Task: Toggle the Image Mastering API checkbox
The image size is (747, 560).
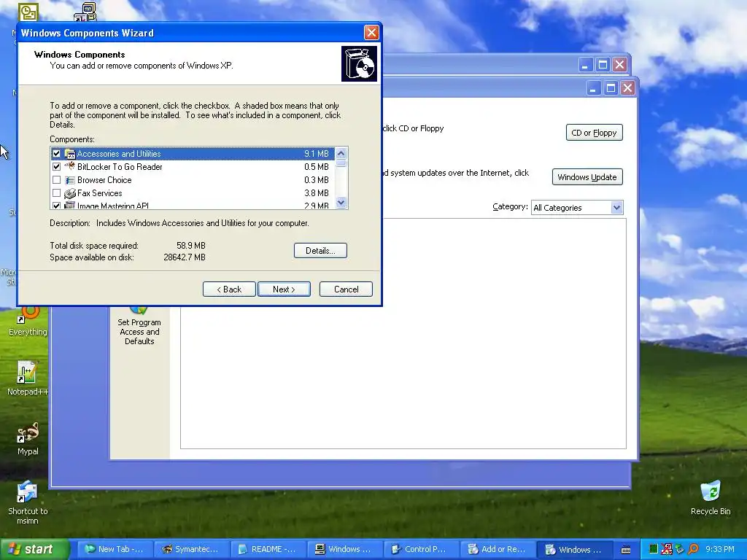Action: (x=57, y=206)
